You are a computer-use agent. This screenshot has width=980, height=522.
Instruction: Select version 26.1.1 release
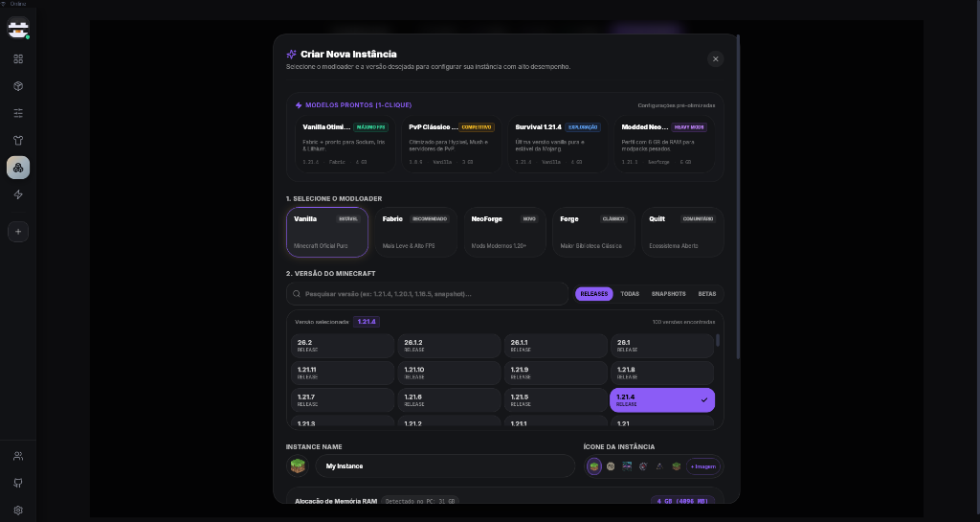pos(556,346)
